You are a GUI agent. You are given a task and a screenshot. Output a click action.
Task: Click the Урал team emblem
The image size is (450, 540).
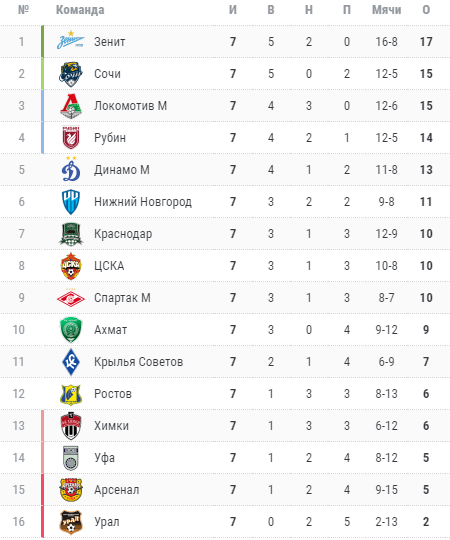(71, 522)
